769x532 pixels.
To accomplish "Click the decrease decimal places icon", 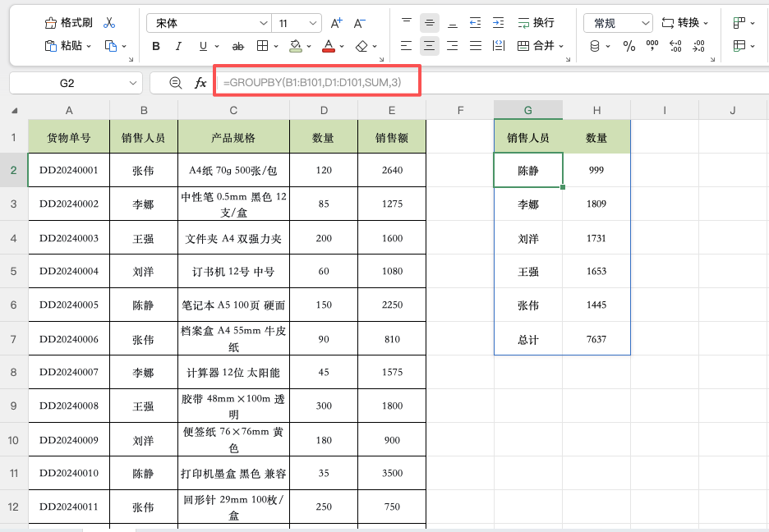I will pyautogui.click(x=698, y=46).
